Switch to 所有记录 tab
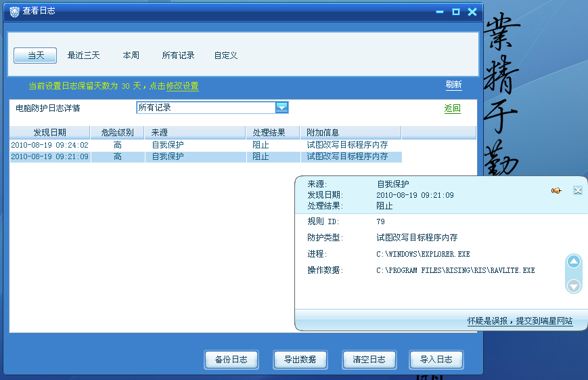 (178, 56)
